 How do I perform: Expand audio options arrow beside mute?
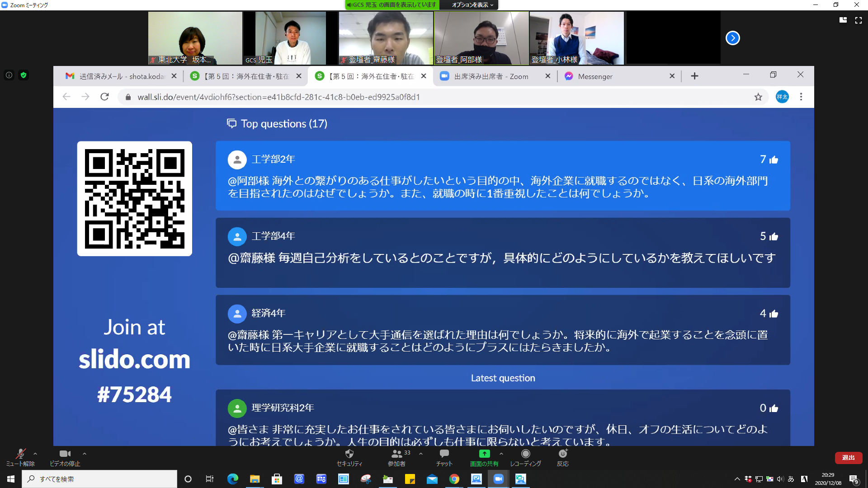(x=35, y=454)
